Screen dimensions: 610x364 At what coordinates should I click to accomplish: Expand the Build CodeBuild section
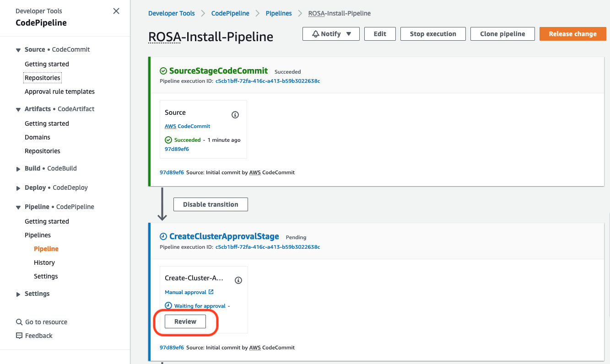pos(18,169)
